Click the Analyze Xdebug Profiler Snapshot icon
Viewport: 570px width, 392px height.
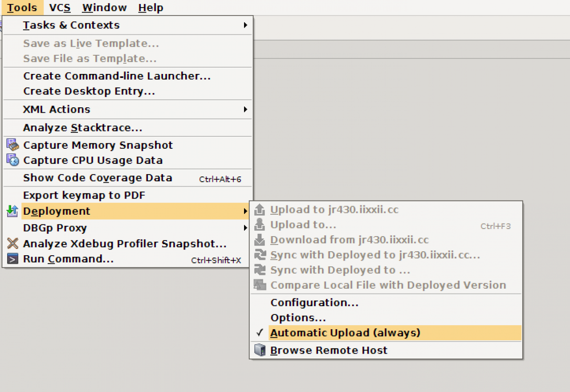pyautogui.click(x=13, y=244)
